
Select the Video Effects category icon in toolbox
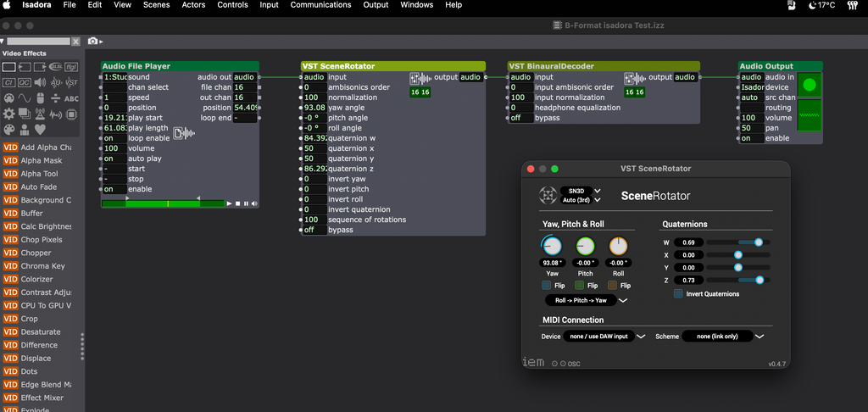(x=8, y=67)
